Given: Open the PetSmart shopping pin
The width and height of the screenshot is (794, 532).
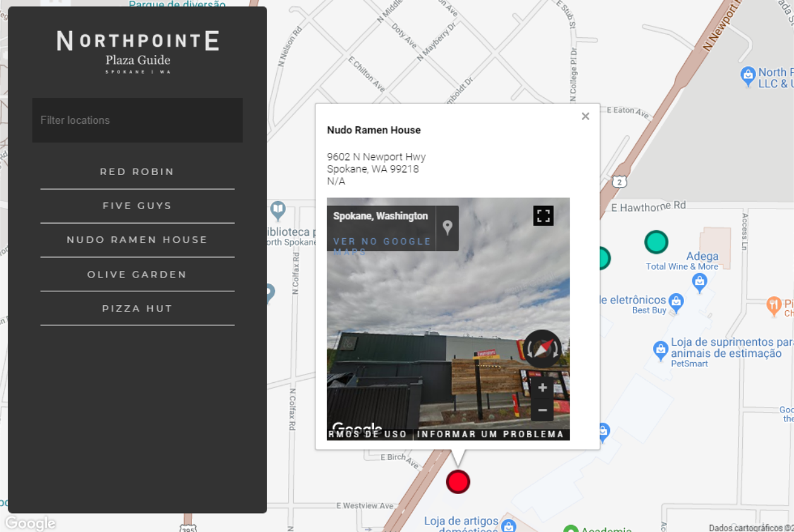Looking at the screenshot, I should pyautogui.click(x=660, y=350).
